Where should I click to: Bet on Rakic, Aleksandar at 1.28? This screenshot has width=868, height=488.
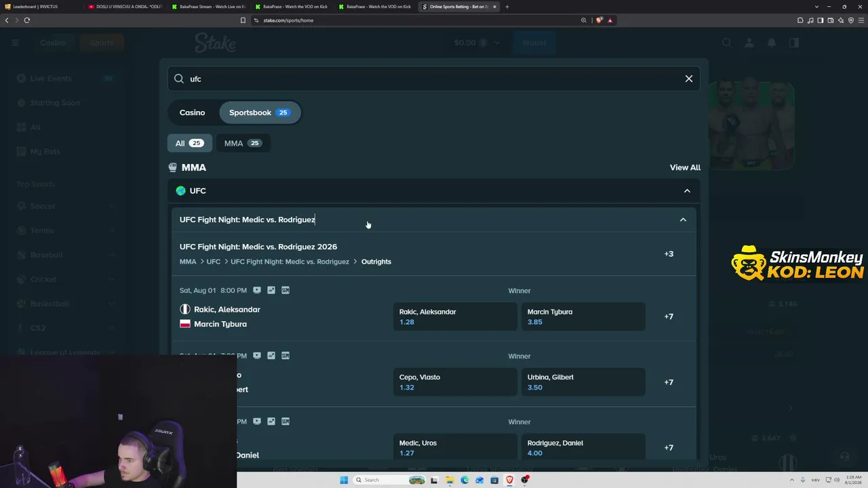click(455, 317)
